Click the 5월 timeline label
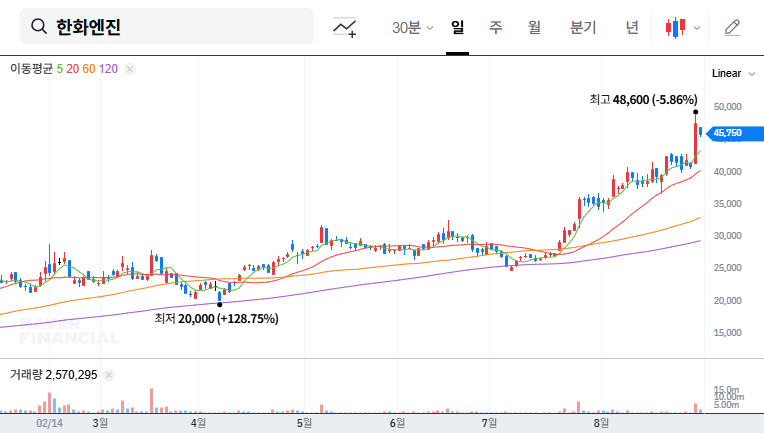The height and width of the screenshot is (433, 764). coord(304,423)
